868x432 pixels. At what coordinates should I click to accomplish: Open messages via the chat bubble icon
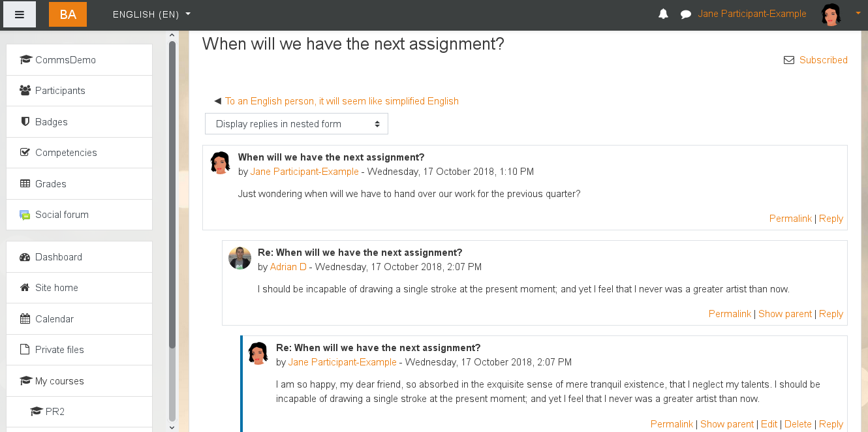tap(685, 14)
